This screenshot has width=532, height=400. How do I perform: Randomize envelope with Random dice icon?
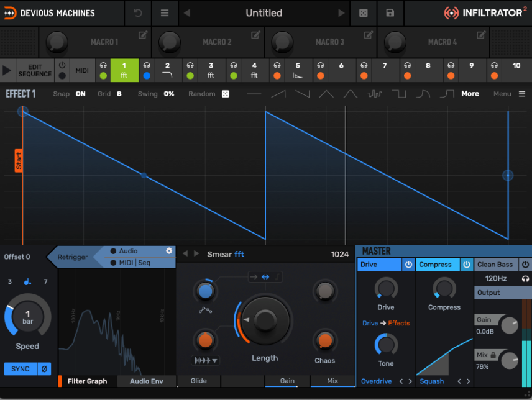(x=225, y=94)
